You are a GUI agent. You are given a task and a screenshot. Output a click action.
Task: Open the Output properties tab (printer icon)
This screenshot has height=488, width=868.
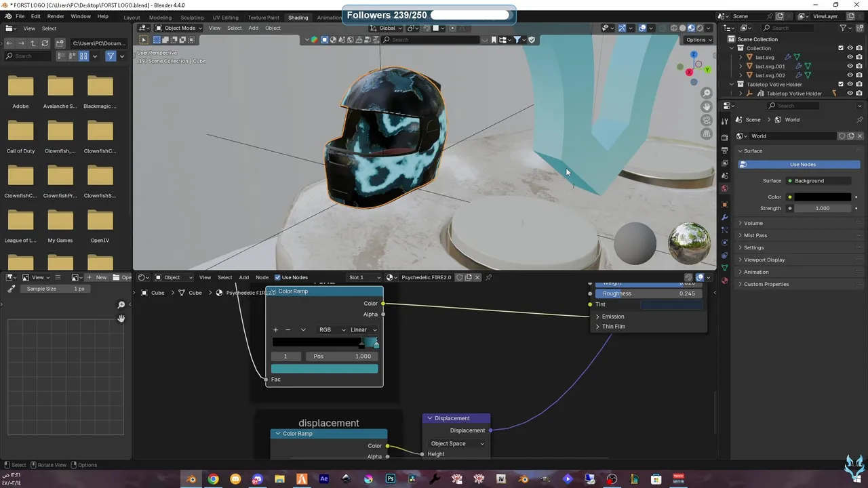pyautogui.click(x=725, y=150)
